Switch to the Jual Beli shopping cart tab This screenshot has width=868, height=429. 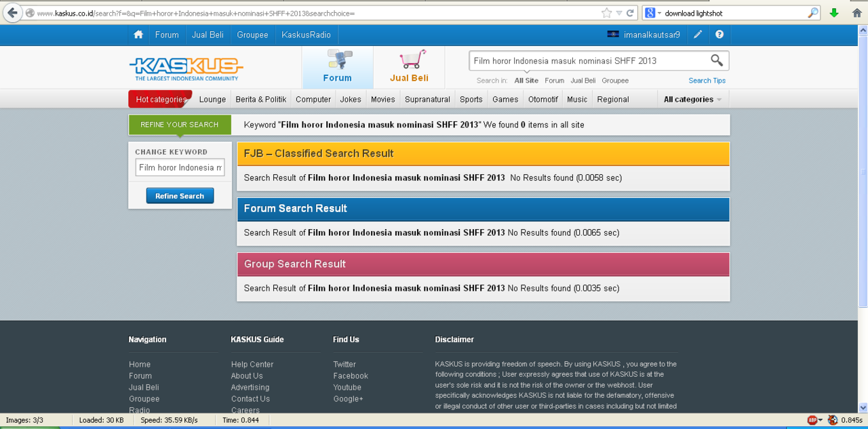pos(410,68)
